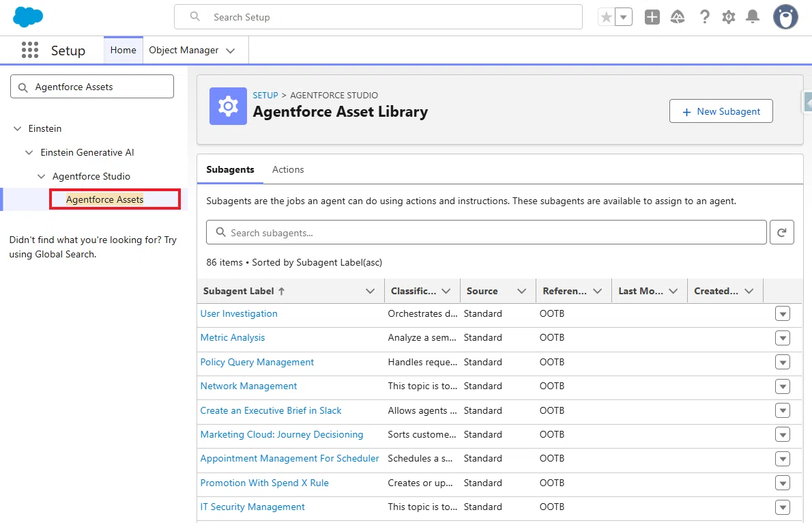Show row actions for Create an Executive Brief
Viewport: 812px width, 523px height.
point(783,410)
